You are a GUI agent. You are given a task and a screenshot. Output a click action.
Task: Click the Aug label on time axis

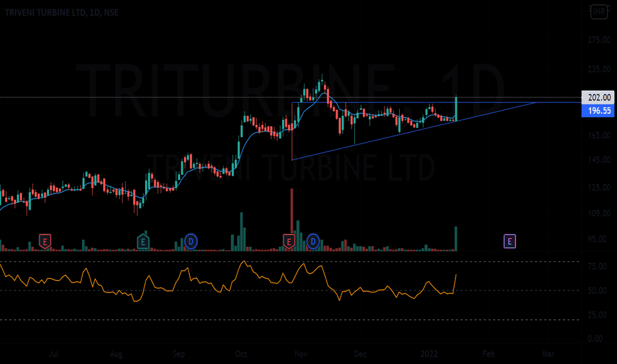(116, 354)
